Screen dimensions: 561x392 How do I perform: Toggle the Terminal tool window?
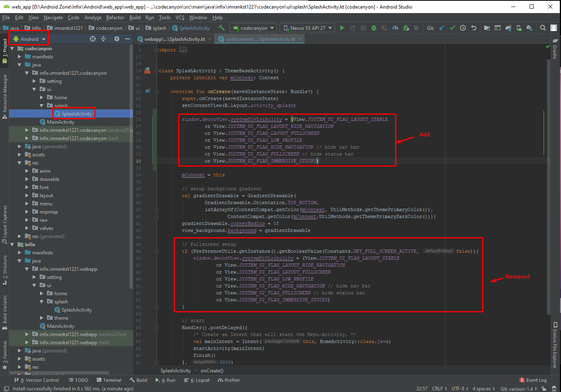pos(109,380)
